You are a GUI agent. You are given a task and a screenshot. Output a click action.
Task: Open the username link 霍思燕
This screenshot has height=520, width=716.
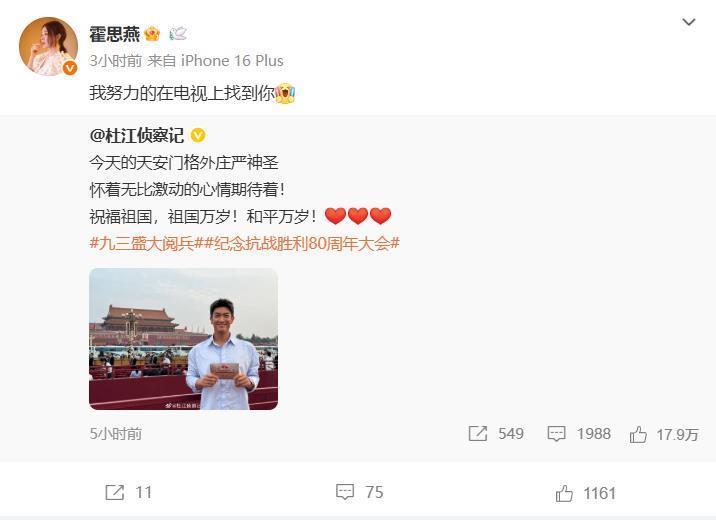115,34
